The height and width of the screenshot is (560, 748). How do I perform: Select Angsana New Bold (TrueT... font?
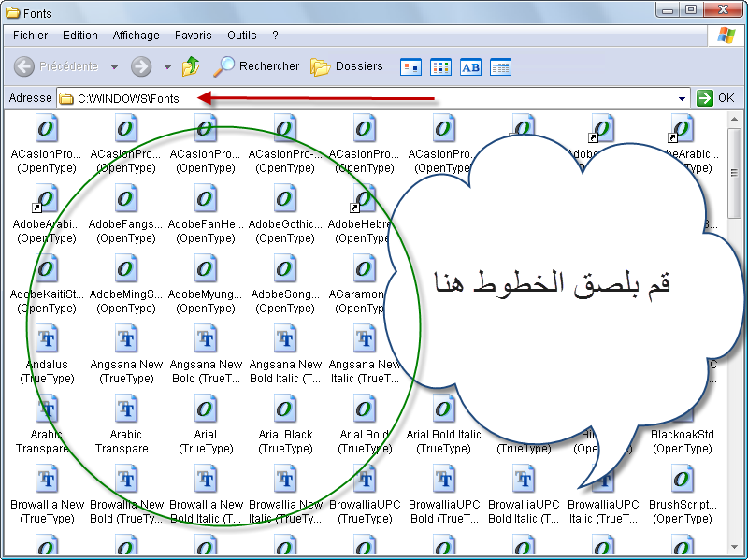pos(206,353)
